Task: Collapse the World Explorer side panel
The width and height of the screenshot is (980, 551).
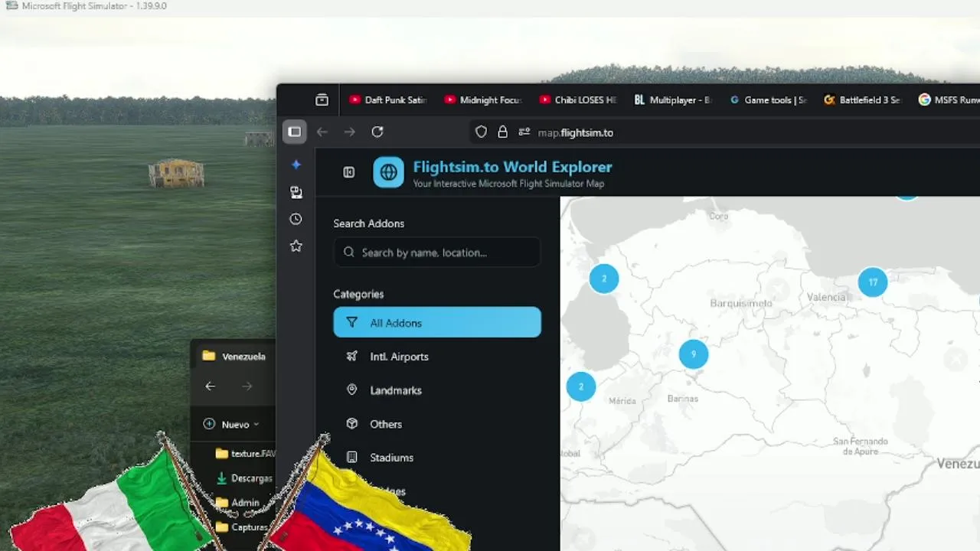Action: point(348,172)
